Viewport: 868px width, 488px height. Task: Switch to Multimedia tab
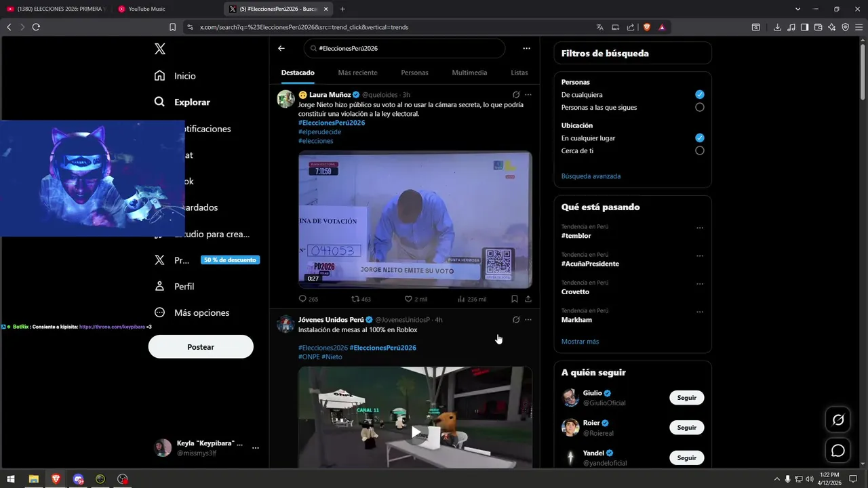click(469, 73)
